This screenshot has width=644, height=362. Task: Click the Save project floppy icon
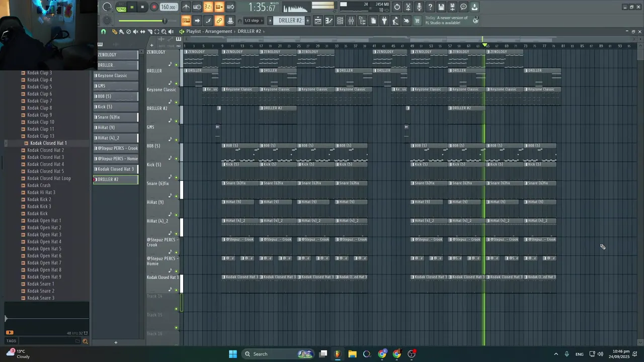441,7
